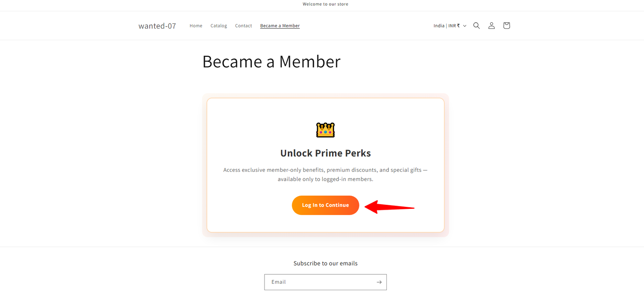The image size is (644, 297).
Task: Open the search magnifying glass icon
Action: (x=476, y=25)
